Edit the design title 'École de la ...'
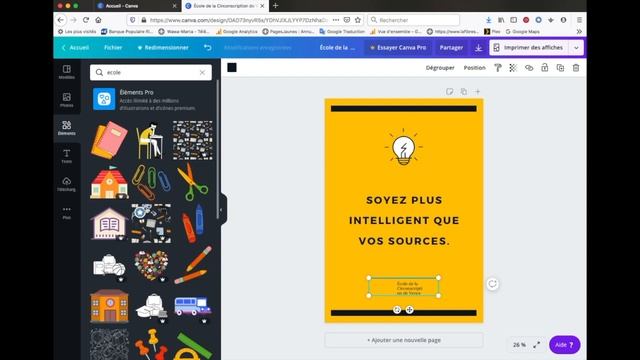The width and height of the screenshot is (640, 360). [337, 47]
